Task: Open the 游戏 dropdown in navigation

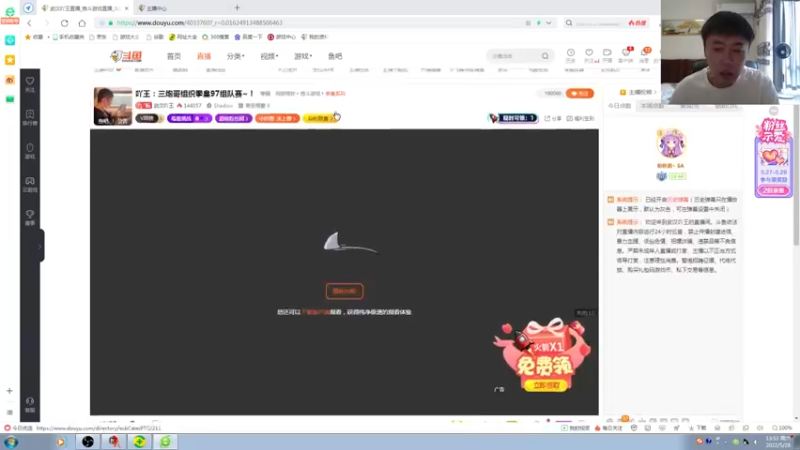Action: (303, 56)
